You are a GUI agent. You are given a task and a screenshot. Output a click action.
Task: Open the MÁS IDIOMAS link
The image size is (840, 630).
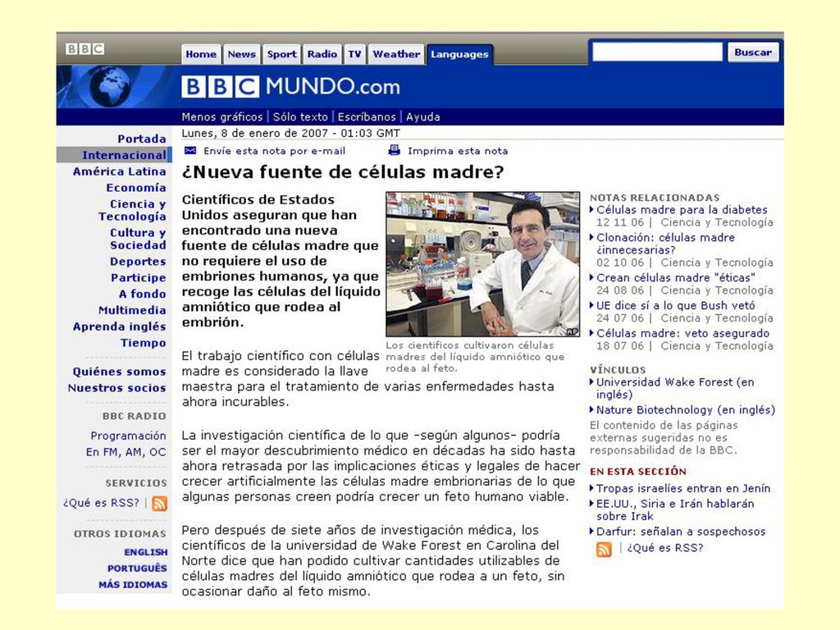point(133,584)
